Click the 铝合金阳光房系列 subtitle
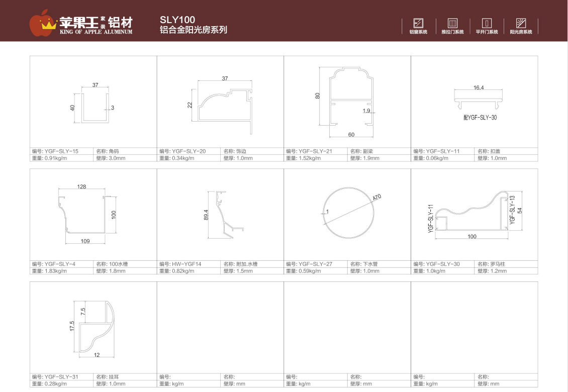 [x=193, y=30]
